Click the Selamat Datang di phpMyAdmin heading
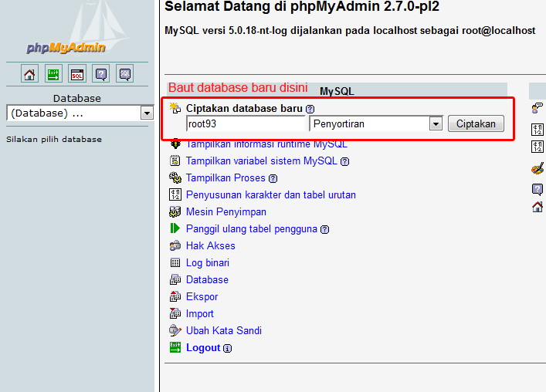546x392 pixels. point(302,6)
